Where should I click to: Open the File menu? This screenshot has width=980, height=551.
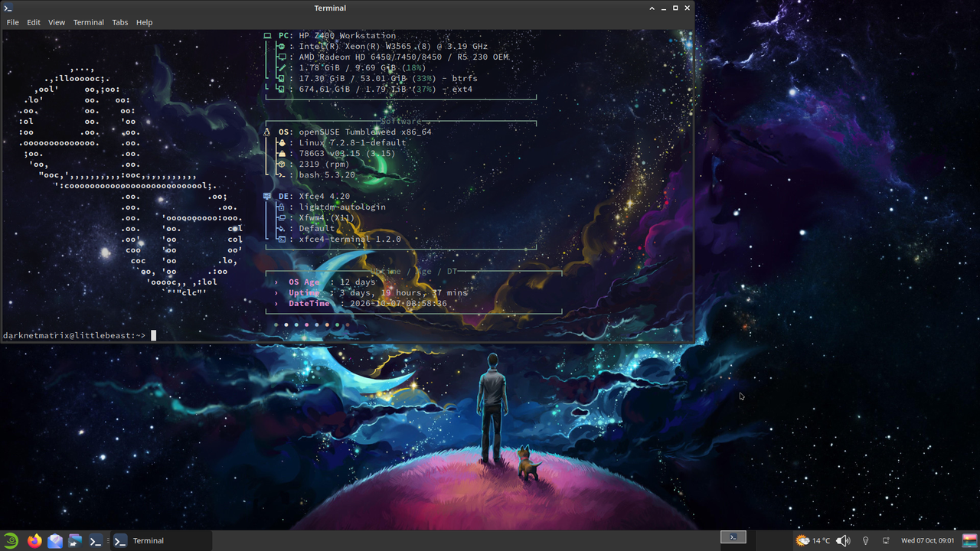[12, 22]
